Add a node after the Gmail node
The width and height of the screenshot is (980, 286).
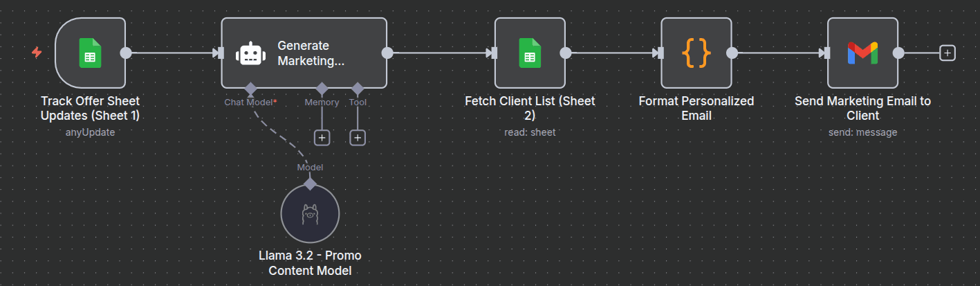click(x=947, y=53)
